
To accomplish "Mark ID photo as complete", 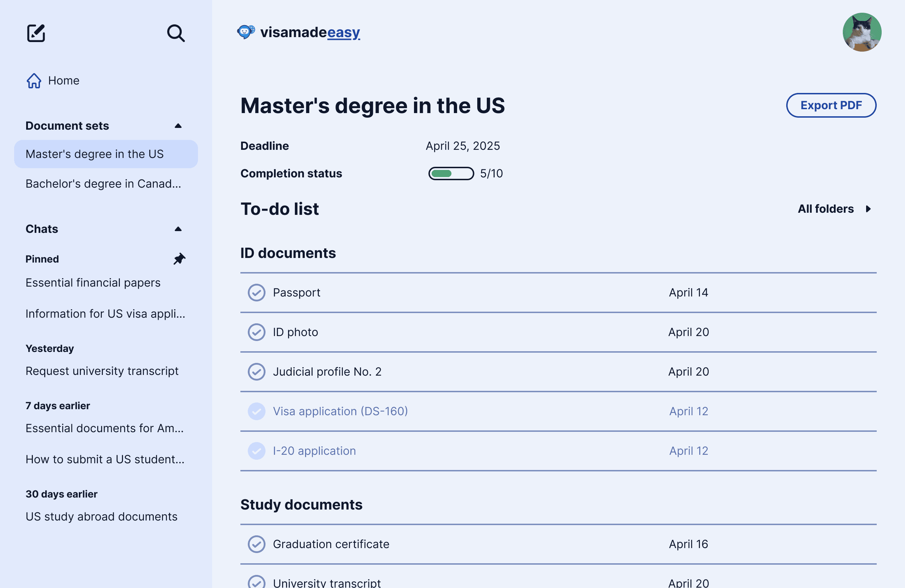I will 257,332.
